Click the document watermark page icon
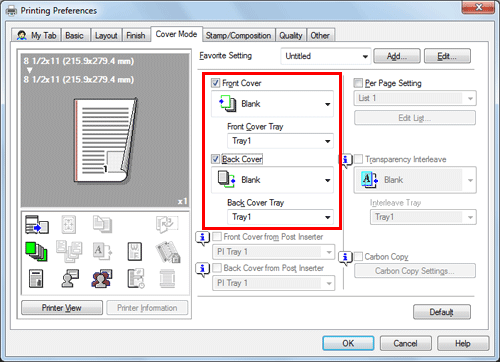 [x=135, y=251]
